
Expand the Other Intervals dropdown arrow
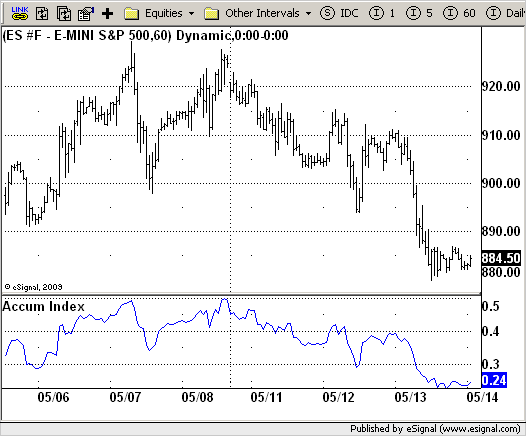pos(308,14)
